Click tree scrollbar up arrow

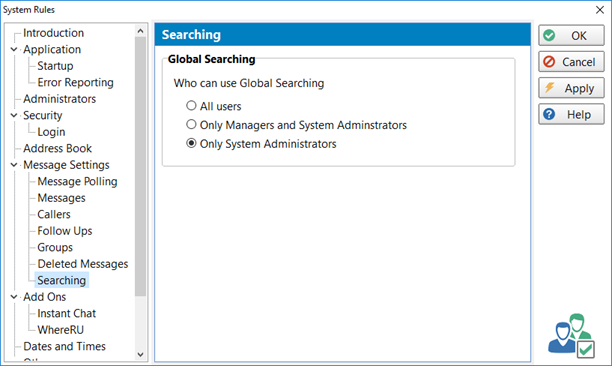141,31
